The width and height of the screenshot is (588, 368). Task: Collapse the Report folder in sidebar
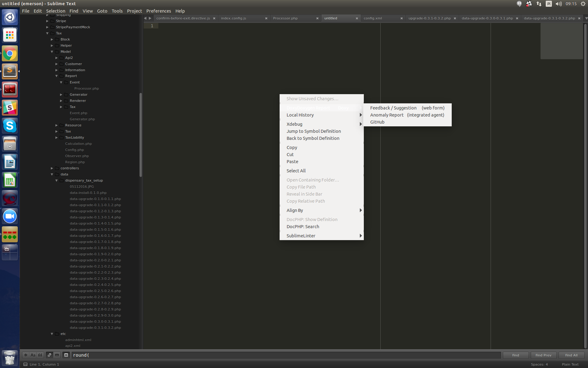pos(57,76)
